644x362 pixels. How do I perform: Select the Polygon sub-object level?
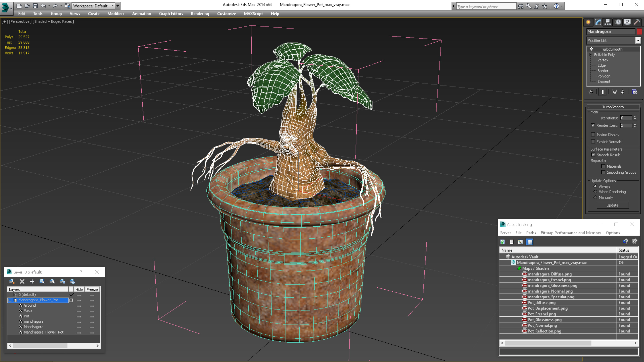[x=604, y=76]
